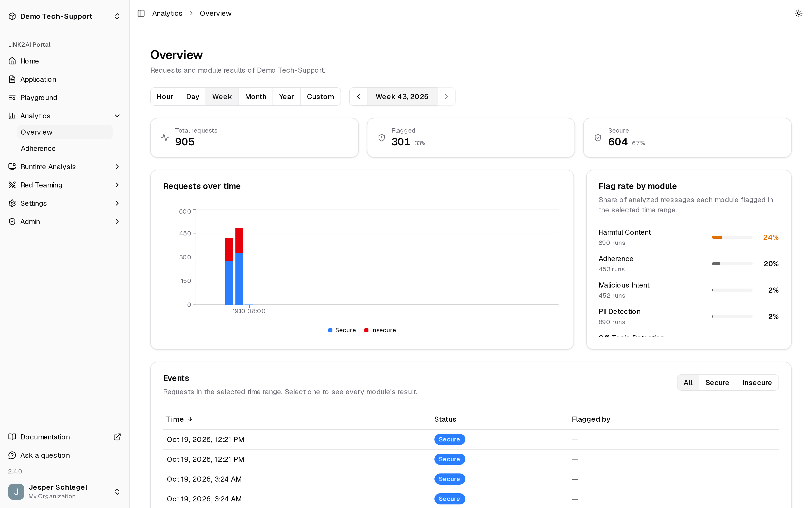Toggle Secure series in chart legend

[x=342, y=330]
